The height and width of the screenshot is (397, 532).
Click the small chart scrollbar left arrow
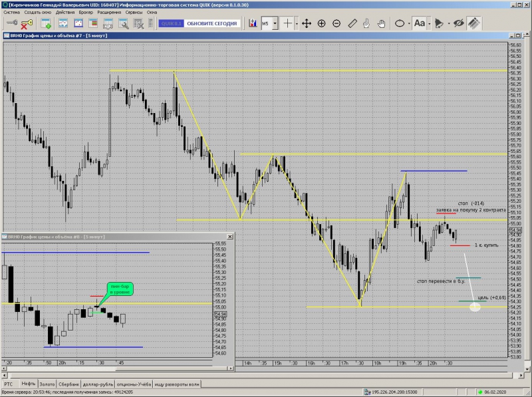(x=5, y=368)
